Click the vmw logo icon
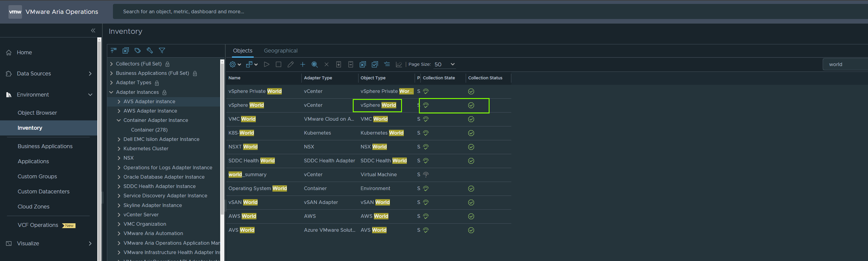 point(15,12)
